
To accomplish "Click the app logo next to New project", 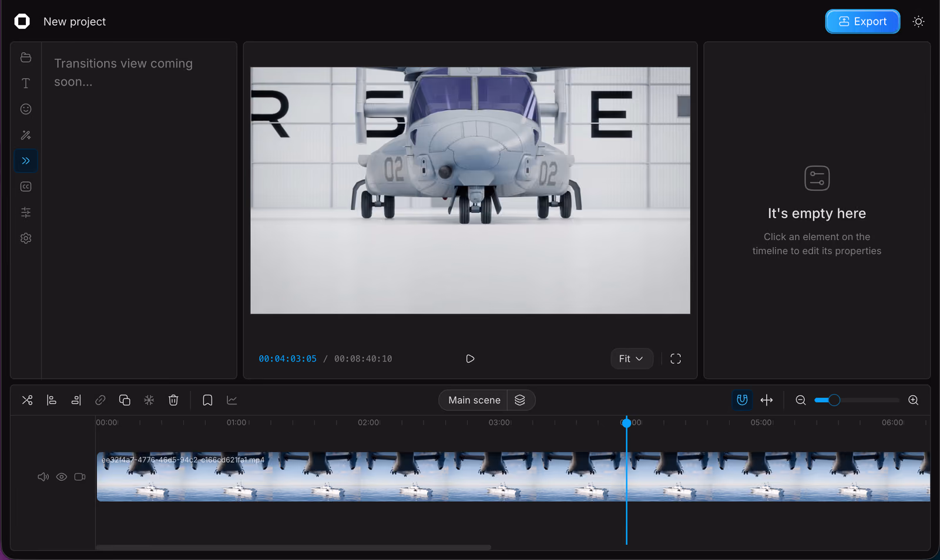I will [22, 22].
